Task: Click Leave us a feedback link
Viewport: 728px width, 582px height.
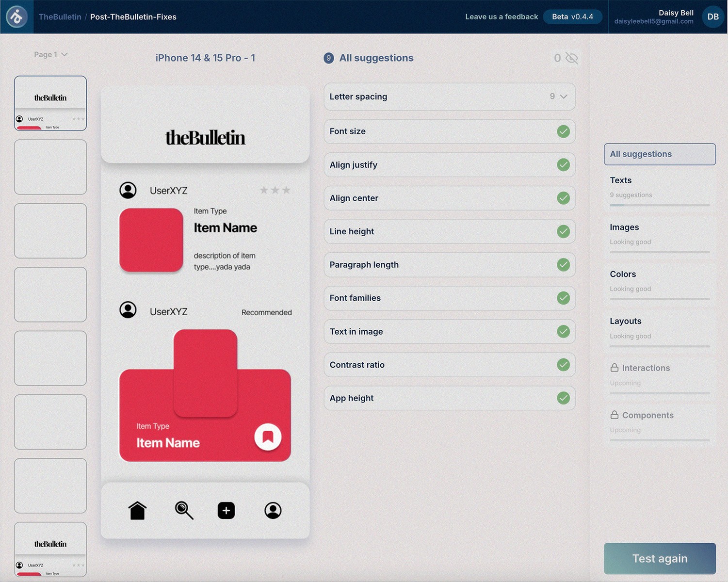Action: click(x=502, y=17)
